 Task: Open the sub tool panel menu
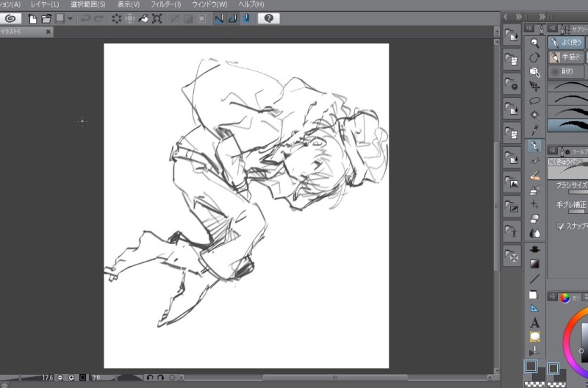[552, 29]
